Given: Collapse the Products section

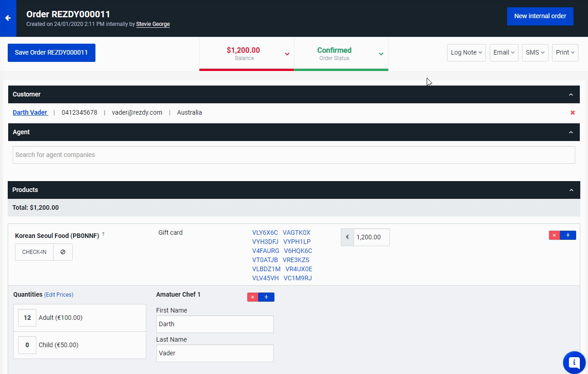Looking at the screenshot, I should 571,190.
